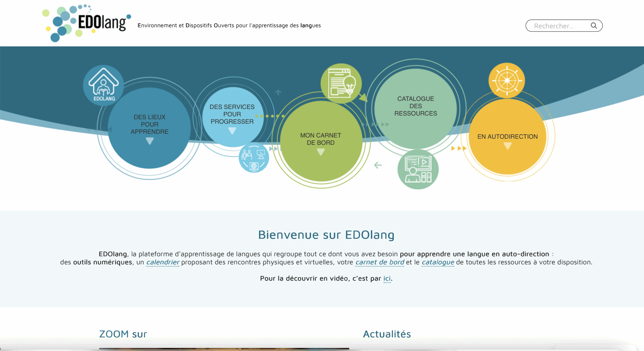Screen dimensions: 644x351
Task: Click the EDOlang logo in header
Action: click(87, 23)
